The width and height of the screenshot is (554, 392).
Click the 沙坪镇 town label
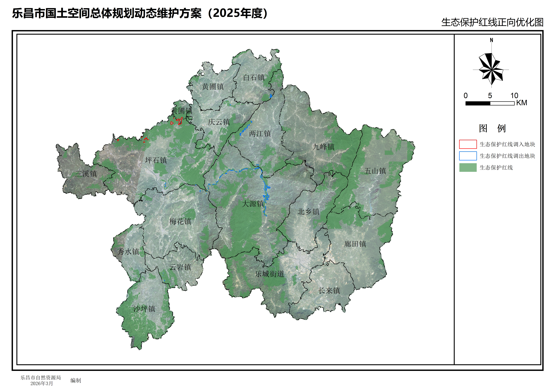144,309
